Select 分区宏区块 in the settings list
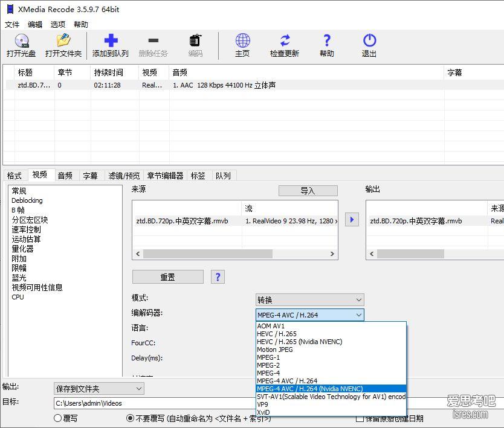Viewport: 504px width, 428px height. (30, 220)
